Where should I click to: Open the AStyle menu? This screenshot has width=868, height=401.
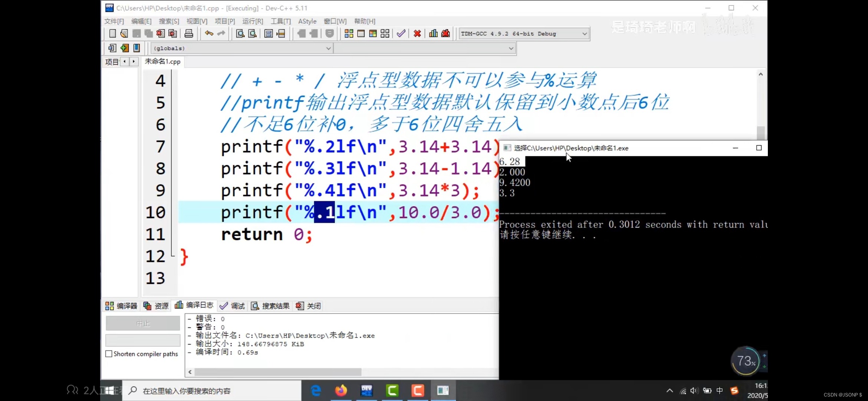[x=307, y=21]
